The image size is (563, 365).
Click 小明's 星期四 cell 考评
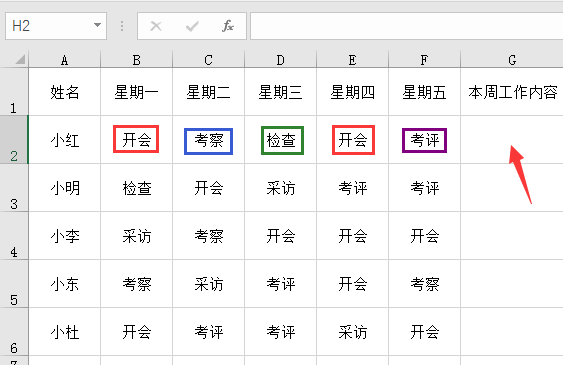(353, 188)
